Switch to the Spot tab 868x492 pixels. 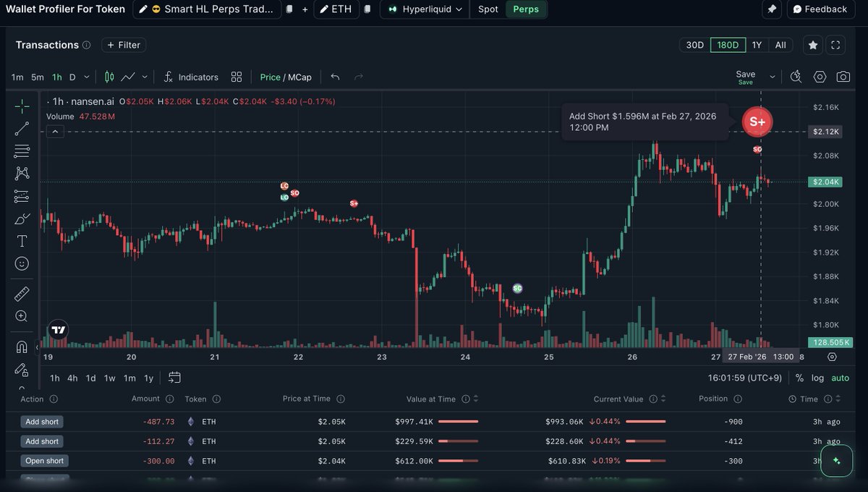click(x=488, y=9)
